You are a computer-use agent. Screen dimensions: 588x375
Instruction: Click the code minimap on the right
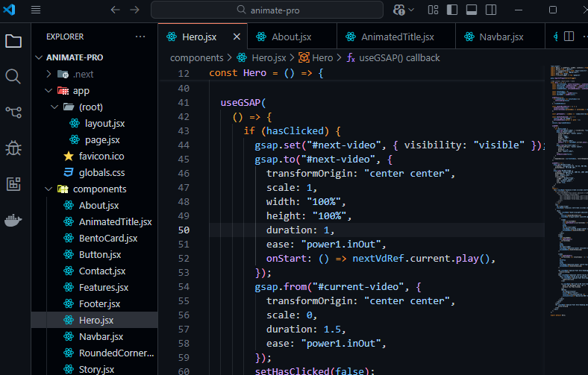tap(569, 191)
